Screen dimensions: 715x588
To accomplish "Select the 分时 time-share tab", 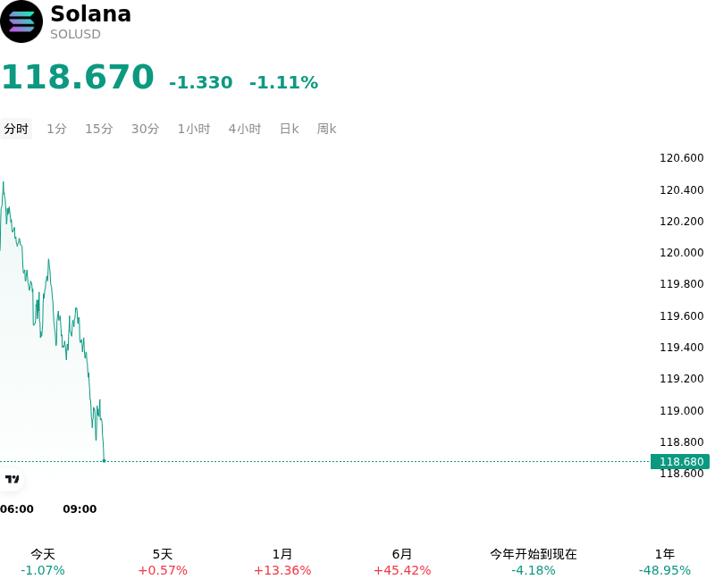I will point(16,129).
